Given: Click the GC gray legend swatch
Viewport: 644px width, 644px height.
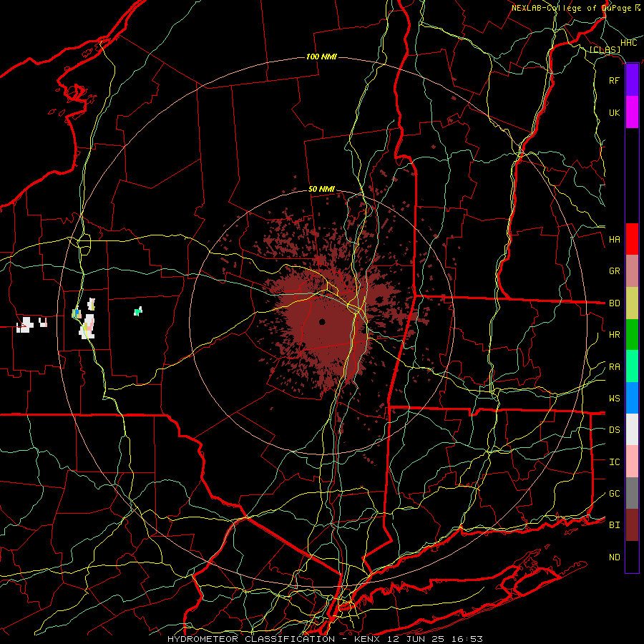Looking at the screenshot, I should [x=632, y=493].
